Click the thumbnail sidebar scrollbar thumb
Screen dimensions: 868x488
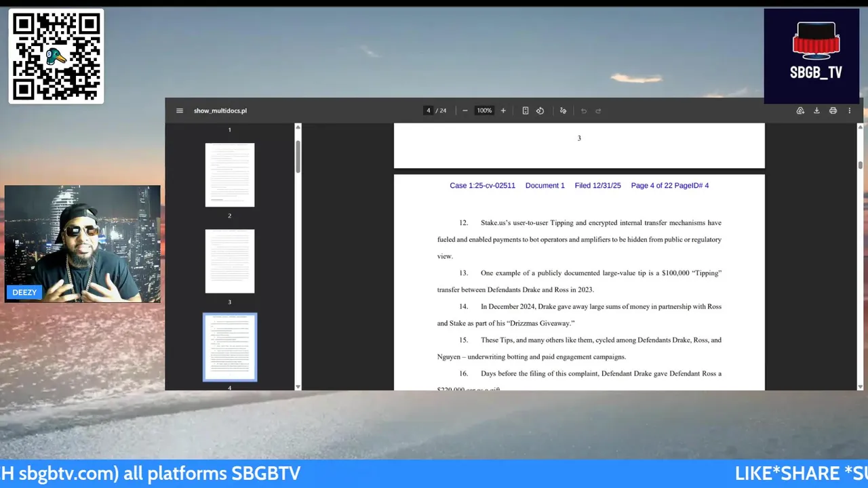297,157
